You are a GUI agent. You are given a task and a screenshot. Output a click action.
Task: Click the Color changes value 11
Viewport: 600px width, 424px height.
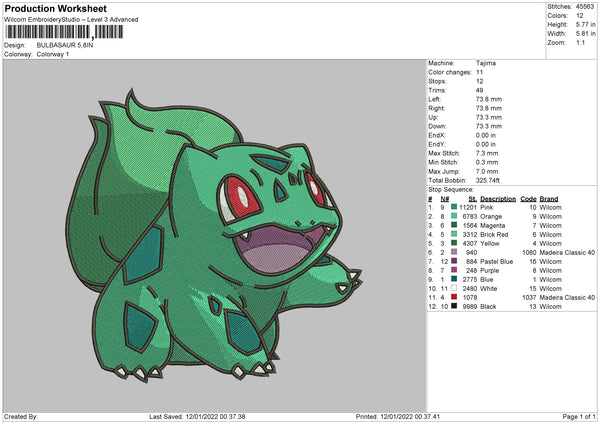479,72
